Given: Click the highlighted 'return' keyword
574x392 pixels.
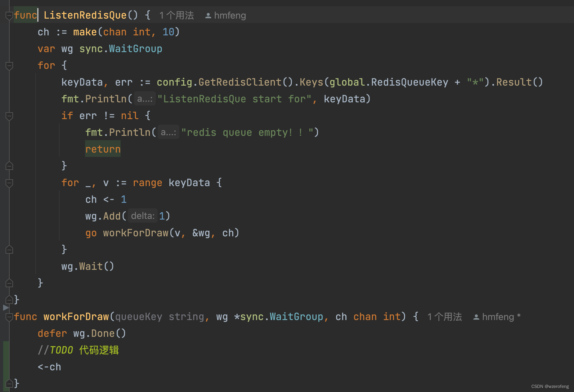Looking at the screenshot, I should tap(103, 149).
